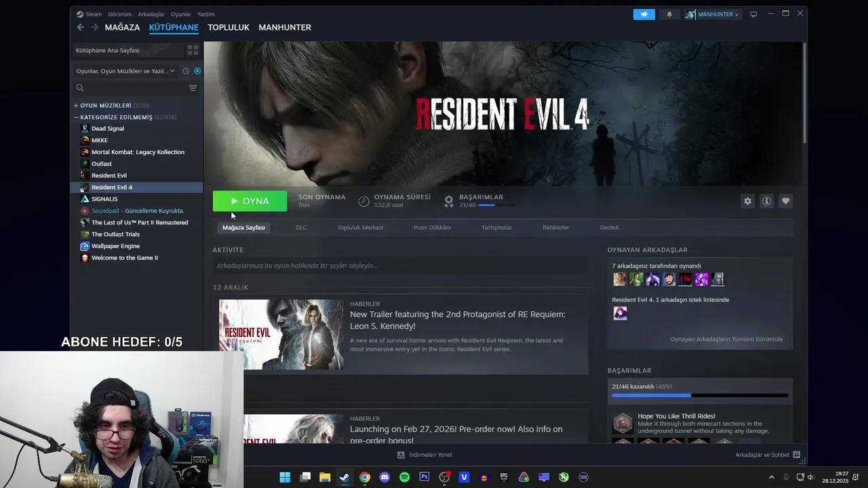Open the Oyunlar menu
The height and width of the screenshot is (488, 868).
tap(181, 14)
